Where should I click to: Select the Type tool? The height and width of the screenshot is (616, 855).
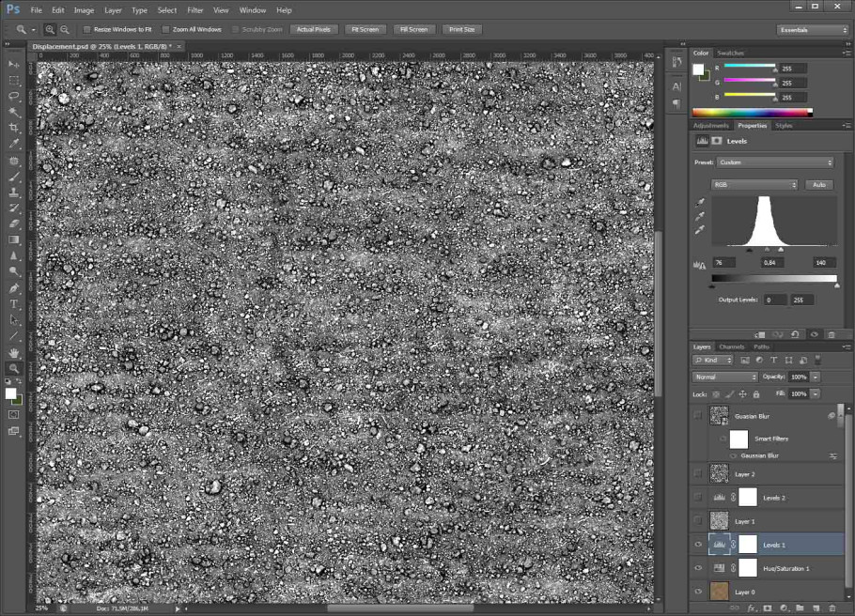pyautogui.click(x=14, y=304)
